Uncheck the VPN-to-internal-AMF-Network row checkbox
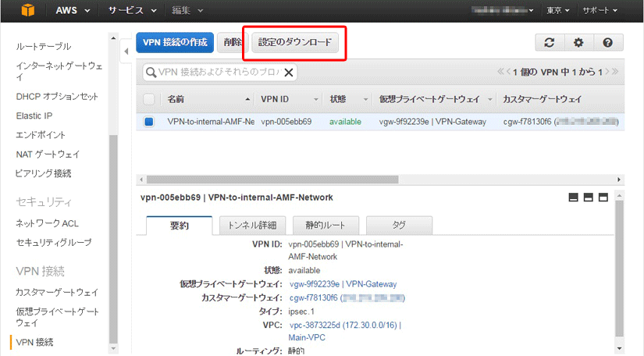The height and width of the screenshot is (356, 644). pos(148,122)
